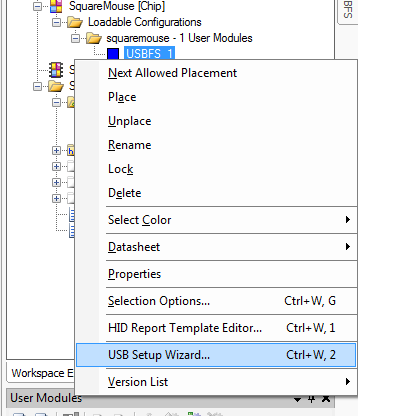Select SquareMouse [Chip] tree label
Viewport: 395px width, 416px height.
[117, 6]
